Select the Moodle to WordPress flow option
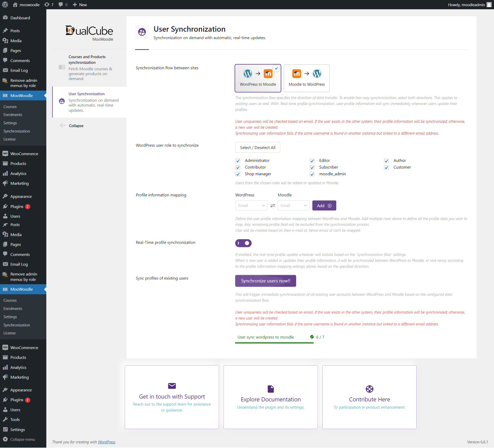494x448 pixels. 307,78
